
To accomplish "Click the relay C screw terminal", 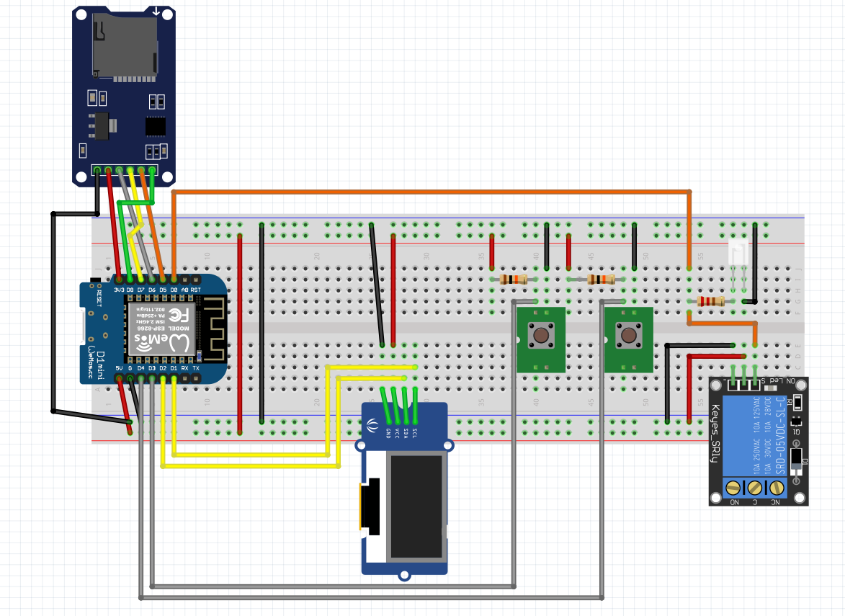I will tap(754, 488).
